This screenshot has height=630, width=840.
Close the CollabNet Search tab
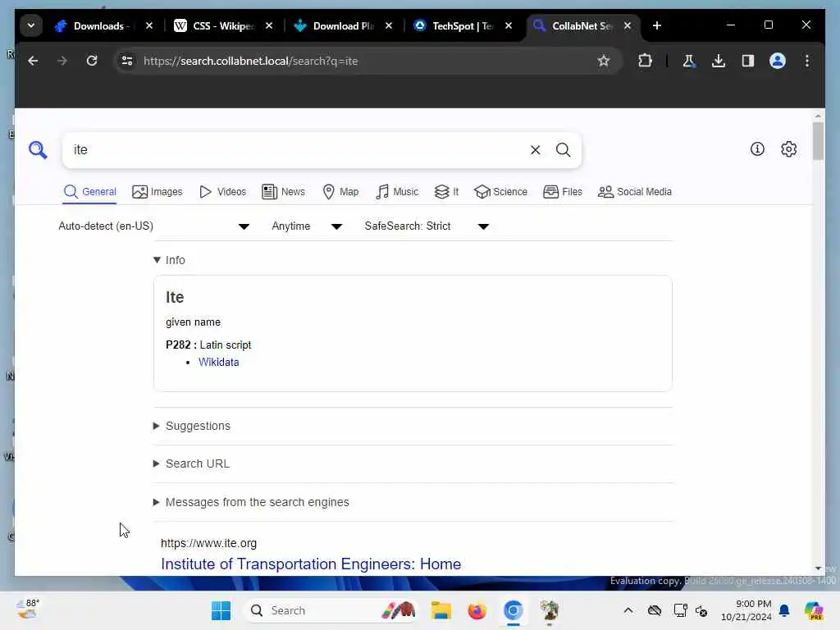pos(628,25)
